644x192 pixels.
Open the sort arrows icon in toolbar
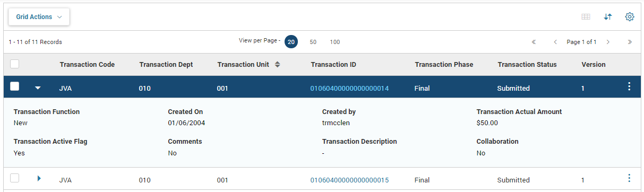click(x=608, y=17)
